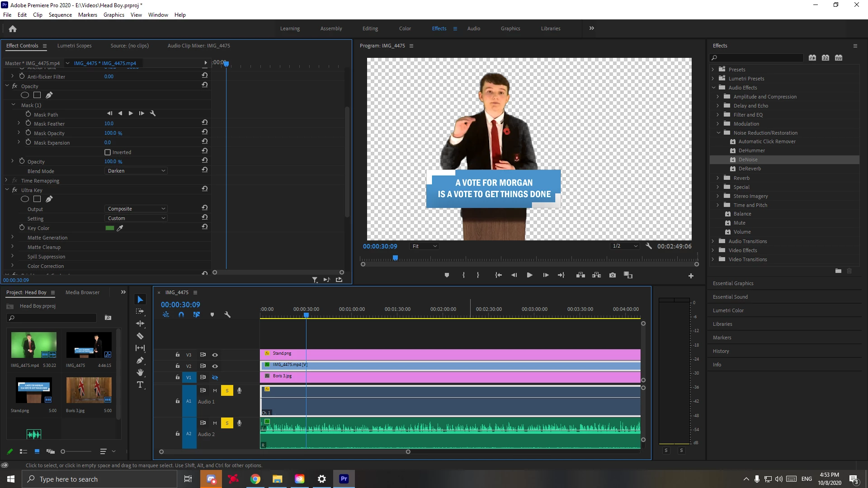Viewport: 868px width, 488px height.
Task: Solo the Audio 1 track
Action: coord(227,390)
